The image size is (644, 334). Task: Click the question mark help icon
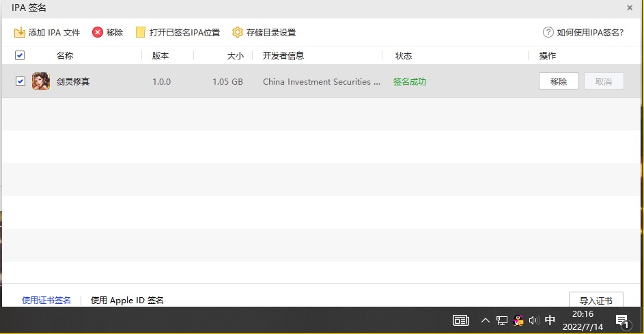coord(548,32)
